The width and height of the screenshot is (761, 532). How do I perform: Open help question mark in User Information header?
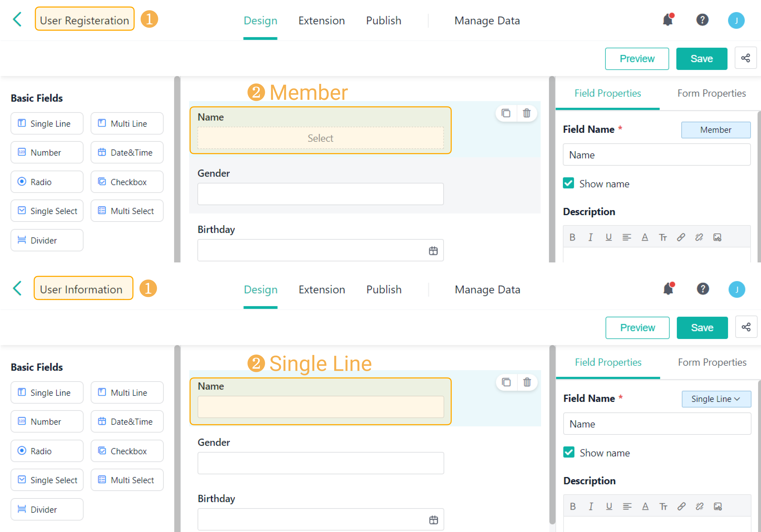[703, 289]
